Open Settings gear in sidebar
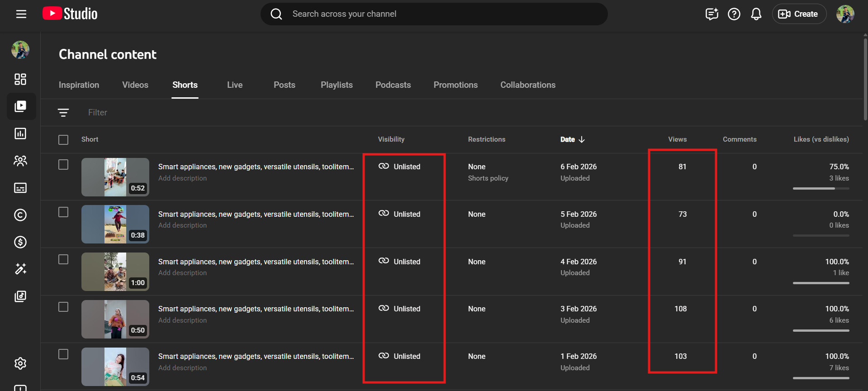Image resolution: width=868 pixels, height=391 pixels. (20, 363)
